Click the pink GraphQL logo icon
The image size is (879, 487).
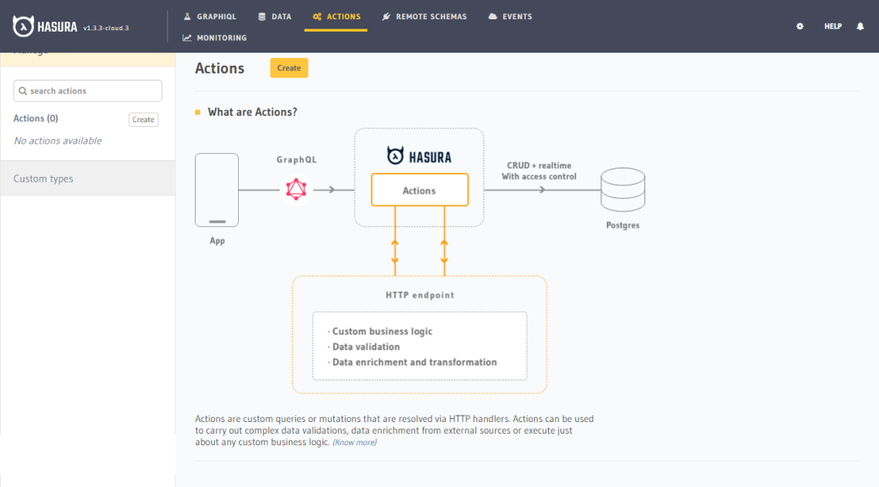click(296, 189)
